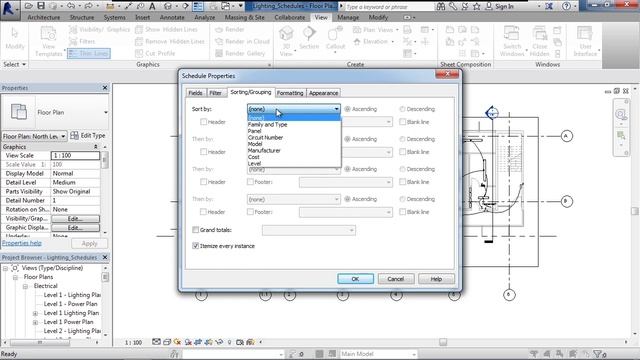Uncheck Itemize every instance checkbox
Image resolution: width=640 pixels, height=360 pixels.
point(196,246)
